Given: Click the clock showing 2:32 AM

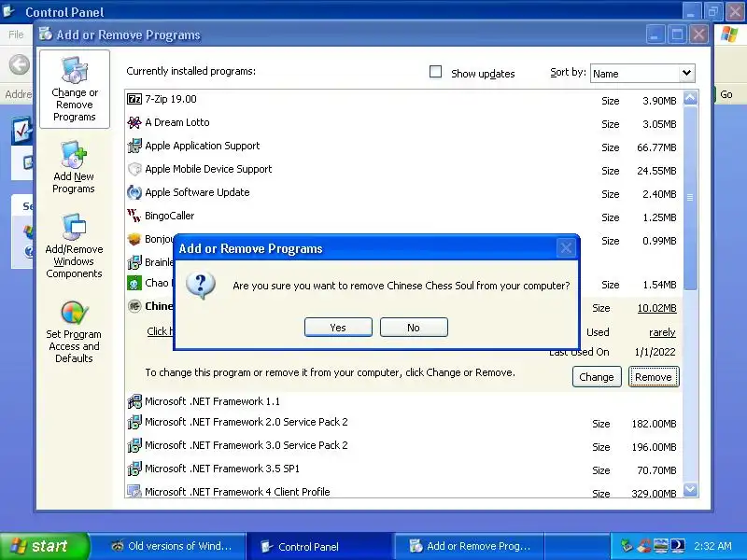Looking at the screenshot, I should pyautogui.click(x=712, y=546).
